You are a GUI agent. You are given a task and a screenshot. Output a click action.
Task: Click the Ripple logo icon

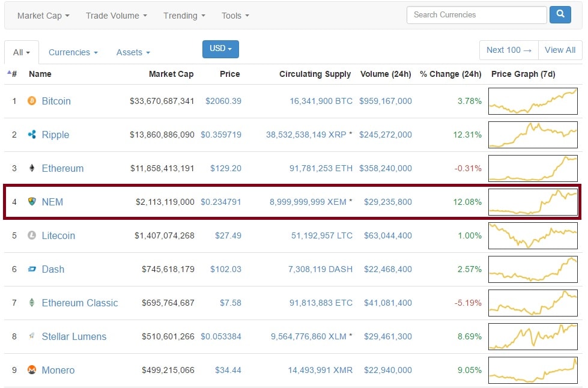32,135
